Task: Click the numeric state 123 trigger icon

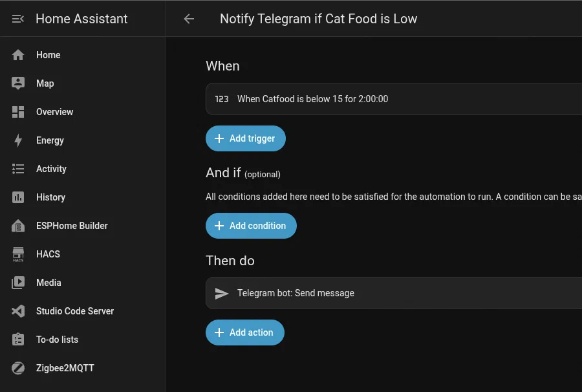Action: (x=222, y=99)
